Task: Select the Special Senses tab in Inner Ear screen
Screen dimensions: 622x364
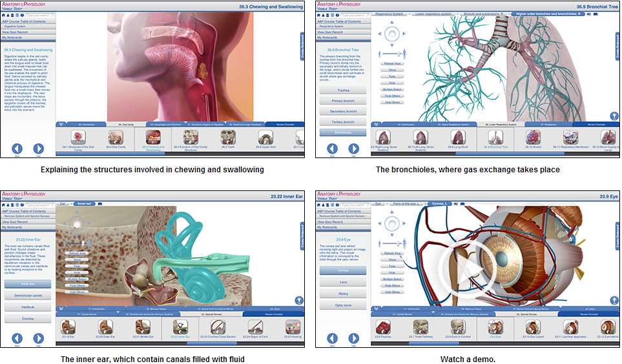Action: point(211,314)
